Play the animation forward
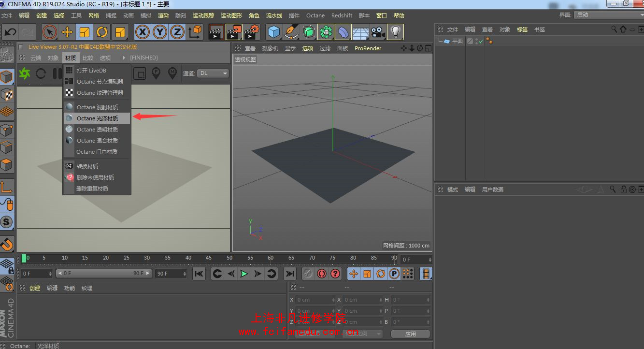644x349 pixels. [x=244, y=274]
